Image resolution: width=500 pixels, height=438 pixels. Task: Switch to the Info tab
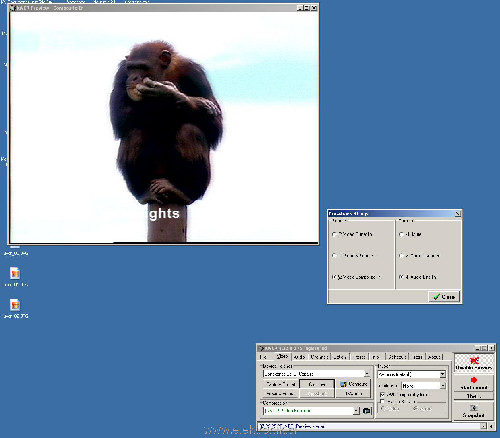[x=376, y=357]
